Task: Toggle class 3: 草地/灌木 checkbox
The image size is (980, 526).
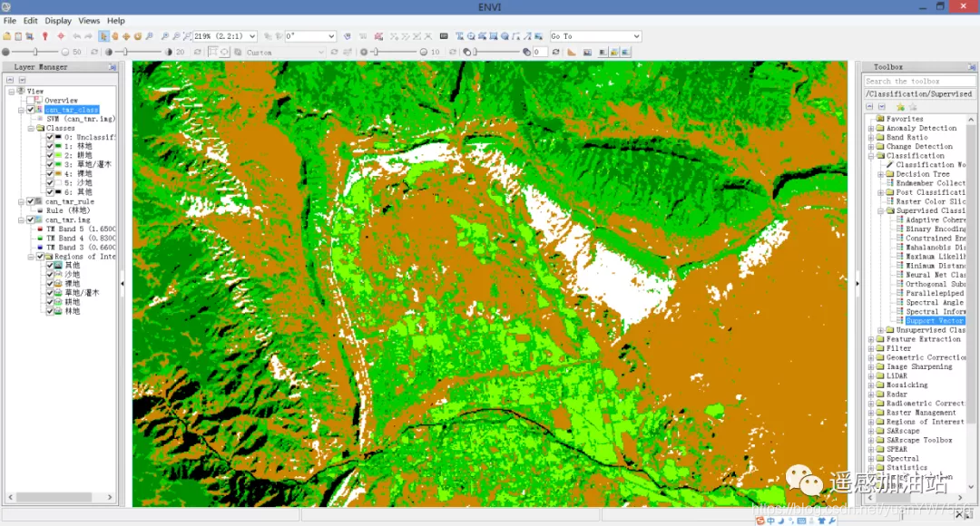Action: pyautogui.click(x=50, y=164)
